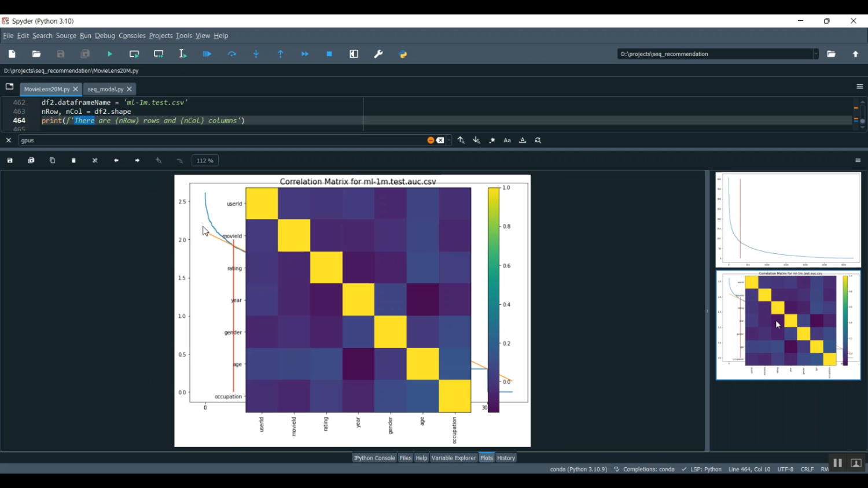
Task: Start debugging with the Debug file icon
Action: click(x=207, y=54)
